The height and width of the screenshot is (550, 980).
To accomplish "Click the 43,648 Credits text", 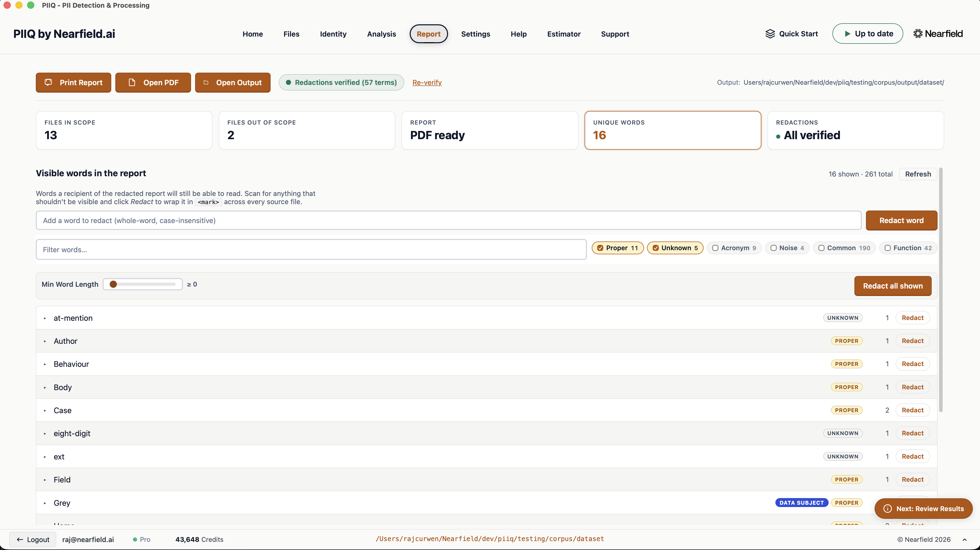I will [x=199, y=539].
